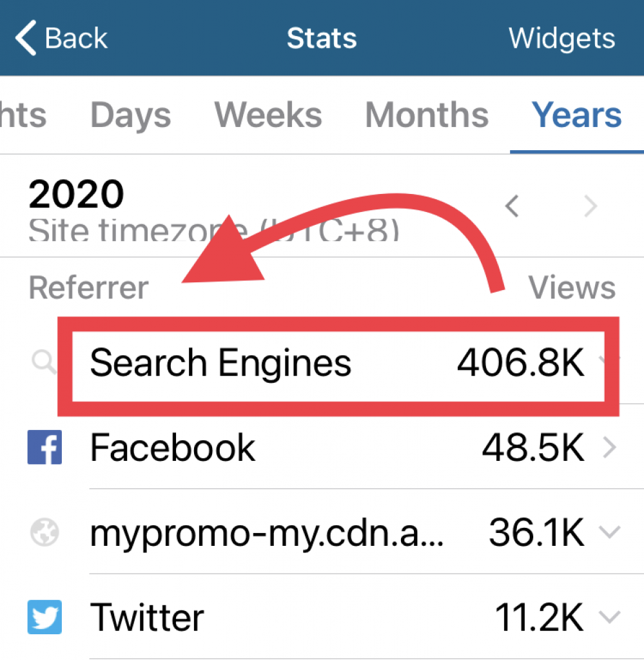Go to previous year with left arrow
This screenshot has height=660, width=644.
512,206
